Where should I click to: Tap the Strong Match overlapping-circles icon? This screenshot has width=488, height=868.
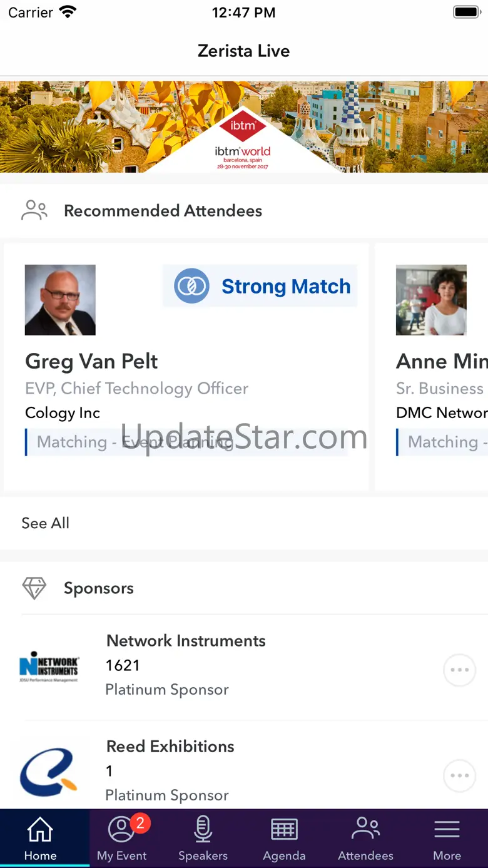click(x=191, y=286)
